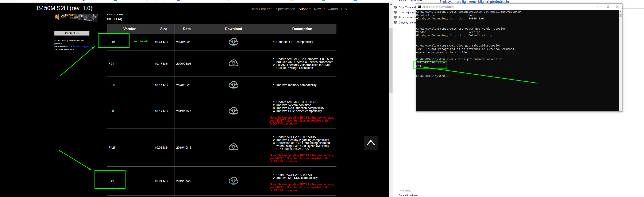Click the browser page scrollbar thumb

391,60
